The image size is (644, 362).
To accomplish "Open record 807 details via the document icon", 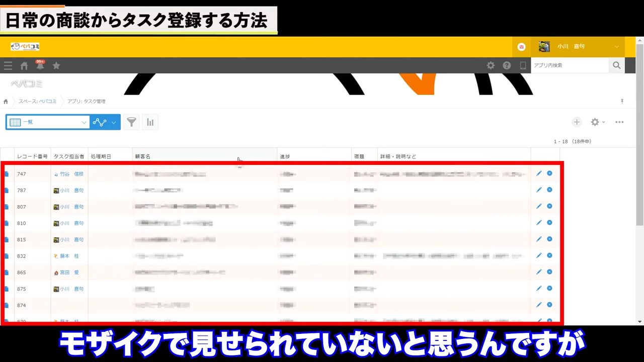I will coord(7,207).
